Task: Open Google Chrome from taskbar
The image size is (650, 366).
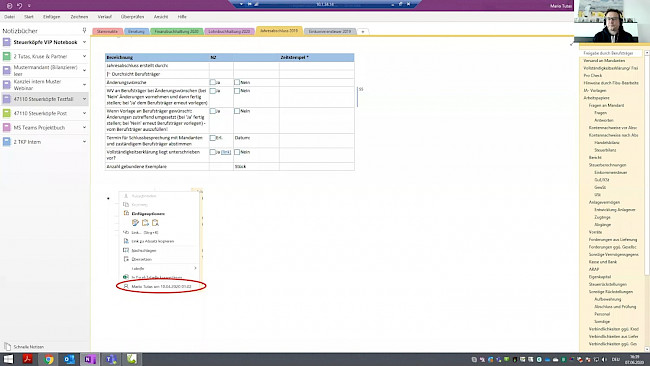Action: click(x=49, y=359)
